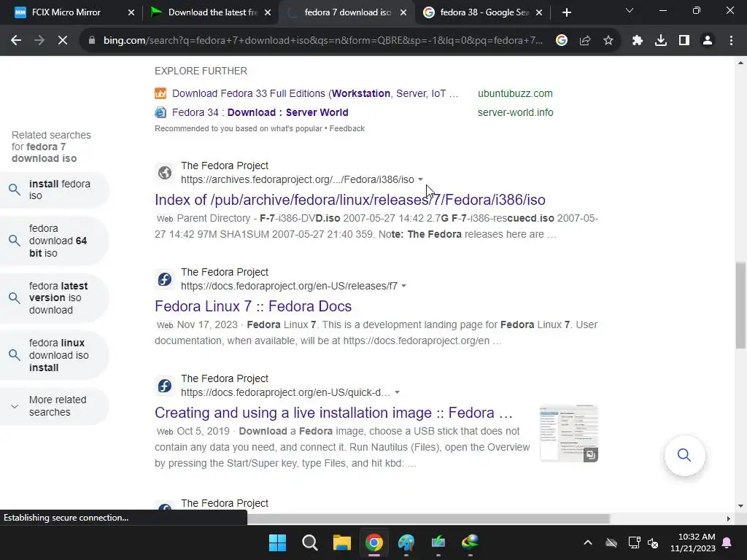
Task: Bookmark this page with the star icon
Action: point(608,41)
